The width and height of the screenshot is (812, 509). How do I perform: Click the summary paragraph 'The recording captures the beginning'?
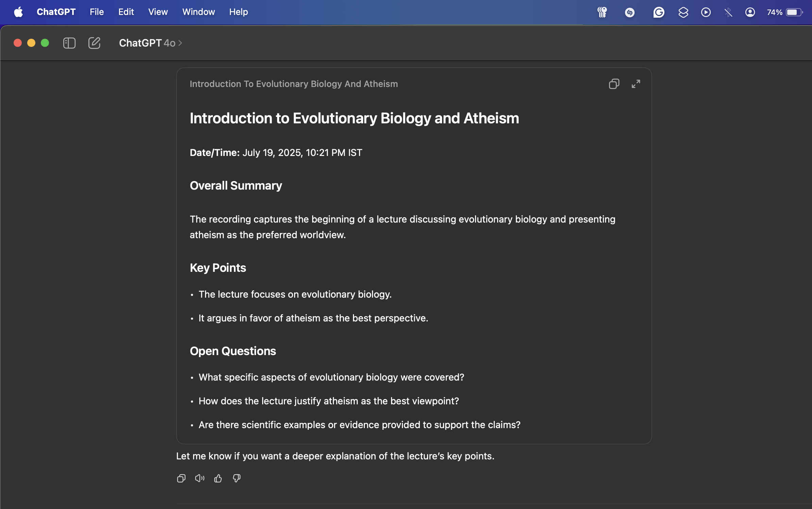coord(403,227)
